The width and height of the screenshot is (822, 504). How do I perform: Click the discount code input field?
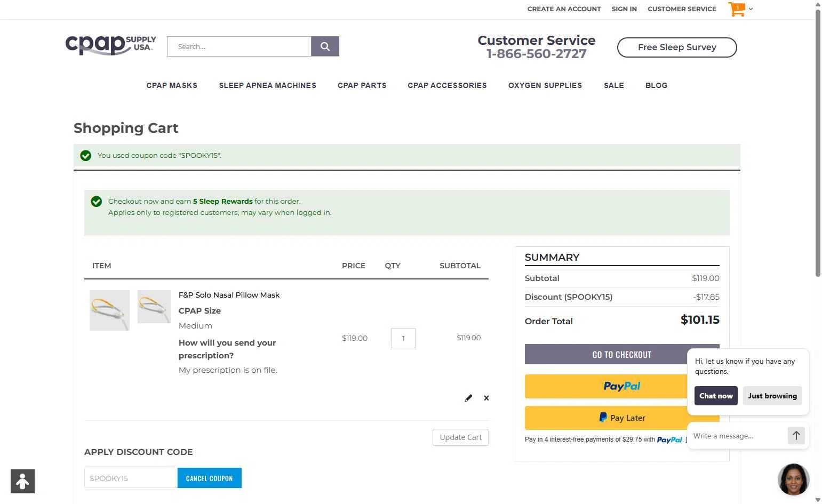click(131, 478)
